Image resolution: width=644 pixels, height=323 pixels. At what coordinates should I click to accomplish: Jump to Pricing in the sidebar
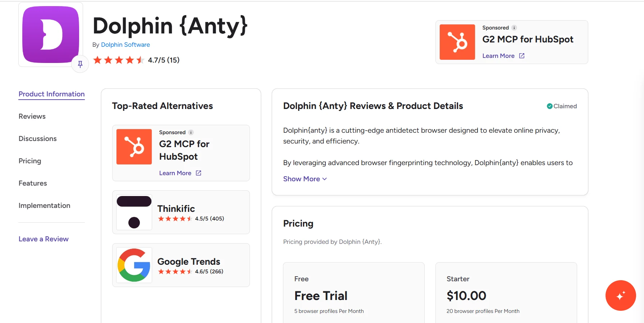click(30, 161)
